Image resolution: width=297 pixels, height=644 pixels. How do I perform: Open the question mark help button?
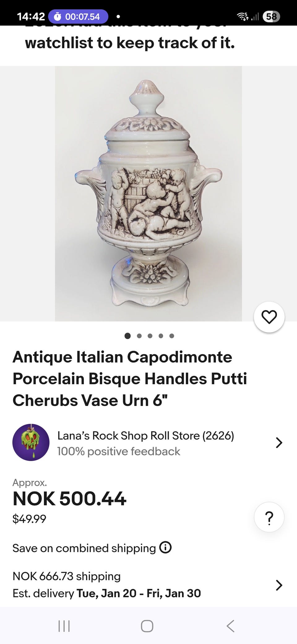coord(269,517)
